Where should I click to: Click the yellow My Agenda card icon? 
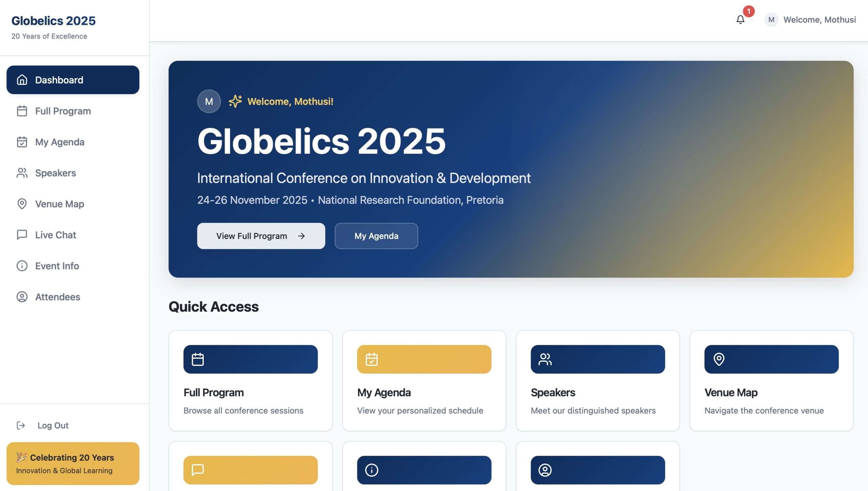tap(372, 359)
